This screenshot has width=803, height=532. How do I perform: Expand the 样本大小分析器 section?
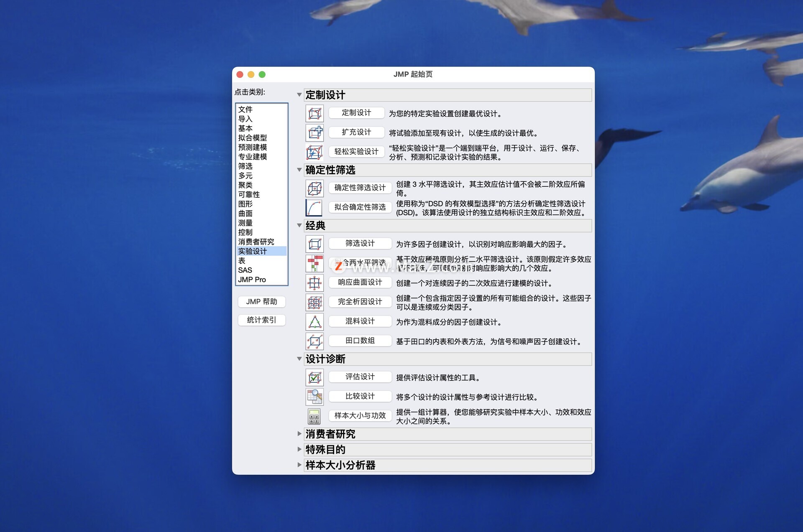click(299, 465)
